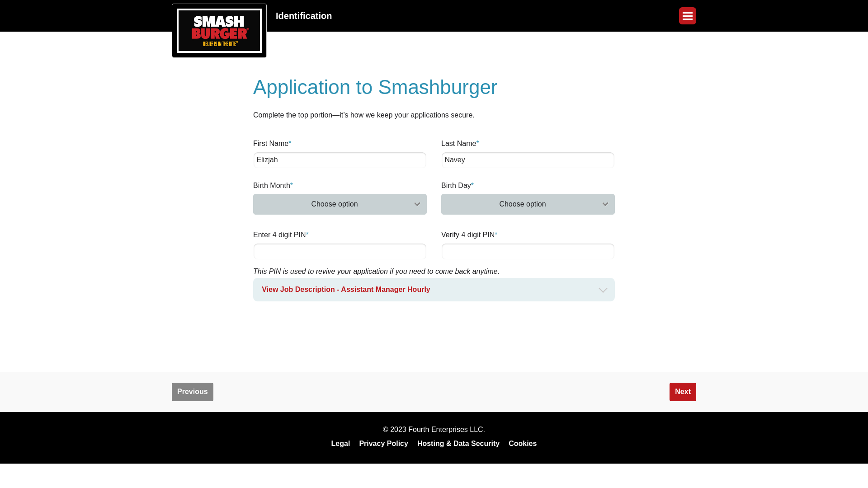Open the Birth Day dropdown
Screen dimensions: 868x488
point(528,204)
